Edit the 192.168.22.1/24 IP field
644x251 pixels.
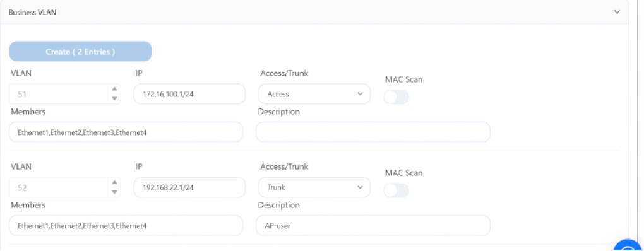click(x=189, y=187)
